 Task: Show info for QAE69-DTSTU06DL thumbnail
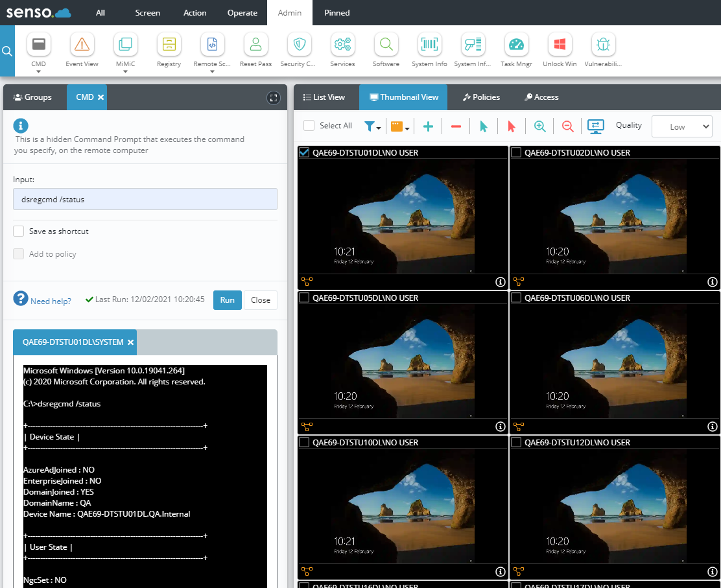(x=713, y=427)
